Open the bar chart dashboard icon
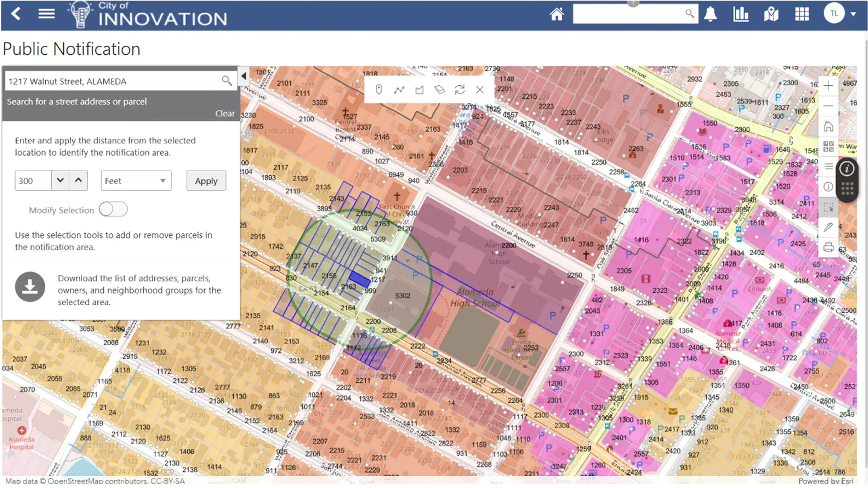Image resolution: width=868 pixels, height=488 pixels. pos(741,14)
